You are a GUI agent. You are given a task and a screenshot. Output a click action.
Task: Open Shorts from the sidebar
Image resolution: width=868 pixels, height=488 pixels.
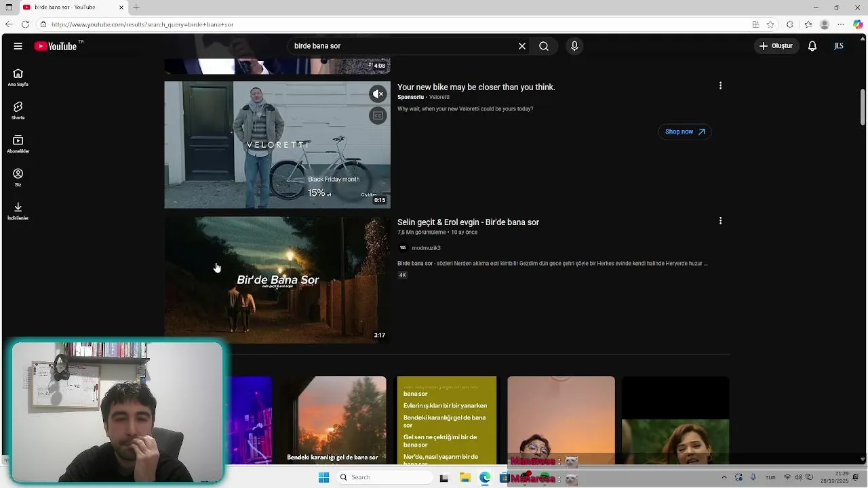tap(18, 110)
